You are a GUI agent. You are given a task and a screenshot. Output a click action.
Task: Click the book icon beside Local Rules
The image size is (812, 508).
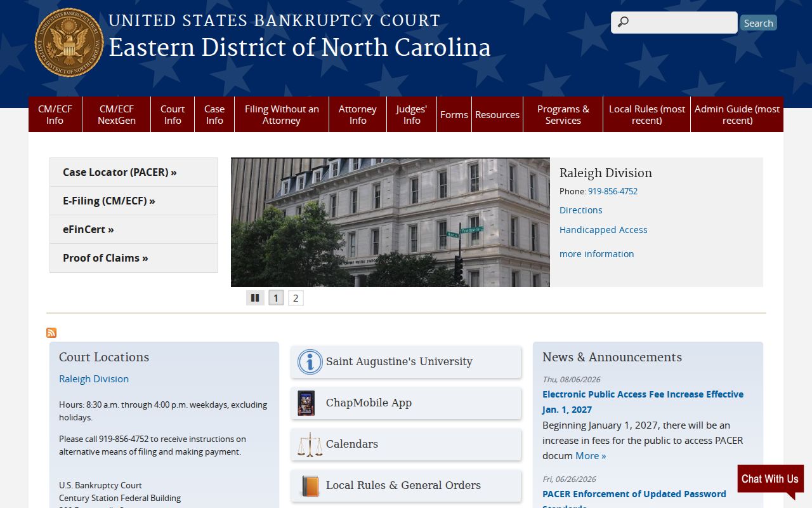tap(310, 486)
